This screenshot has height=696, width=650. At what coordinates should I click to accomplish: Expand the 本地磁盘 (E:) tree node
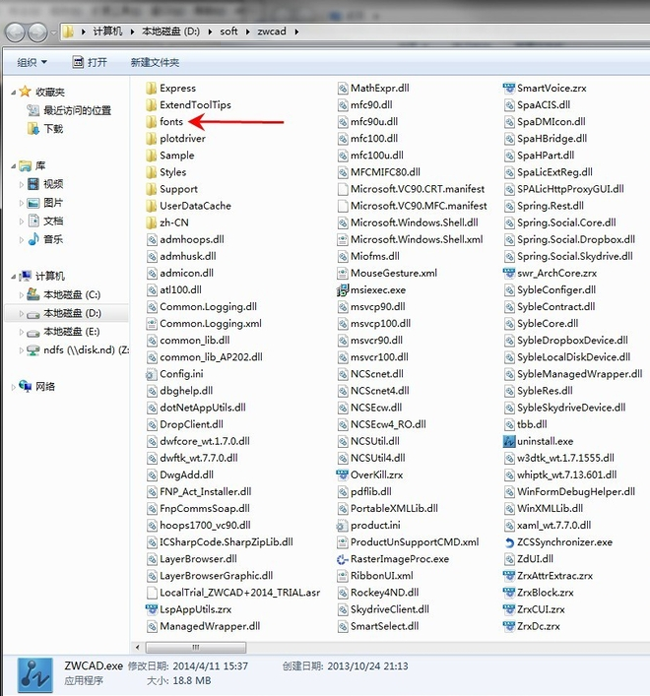coord(21,332)
